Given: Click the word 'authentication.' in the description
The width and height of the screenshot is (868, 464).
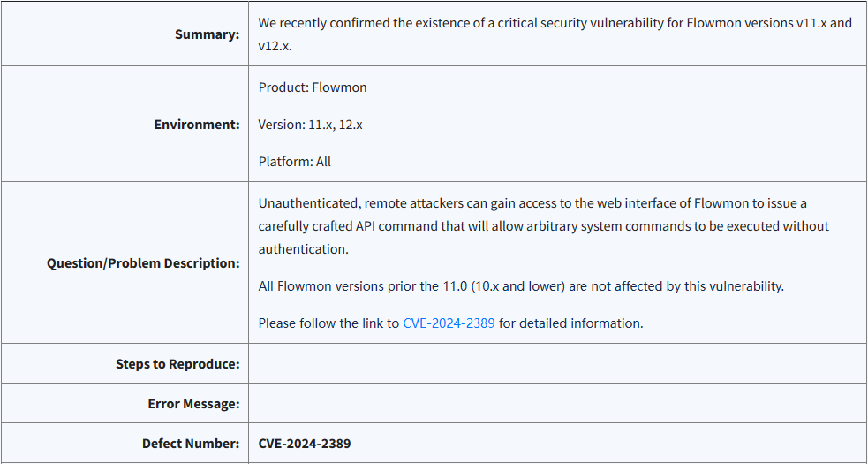Looking at the screenshot, I should pyautogui.click(x=304, y=249).
